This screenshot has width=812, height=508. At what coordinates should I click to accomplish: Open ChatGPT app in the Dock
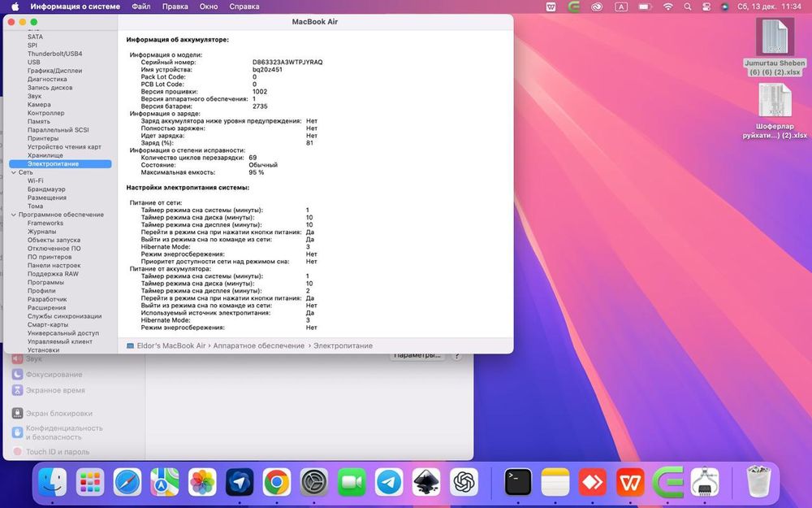point(464,482)
